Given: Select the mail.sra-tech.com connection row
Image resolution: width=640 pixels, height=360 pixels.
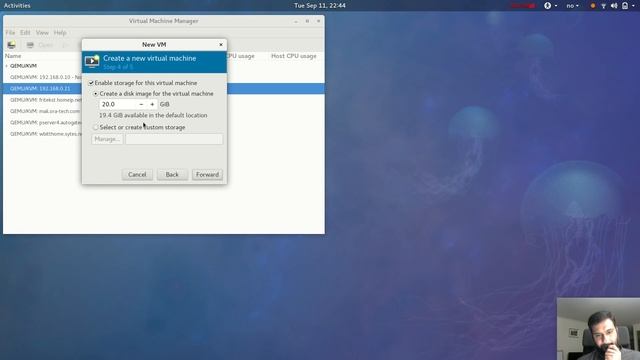Looking at the screenshot, I should coord(42,111).
